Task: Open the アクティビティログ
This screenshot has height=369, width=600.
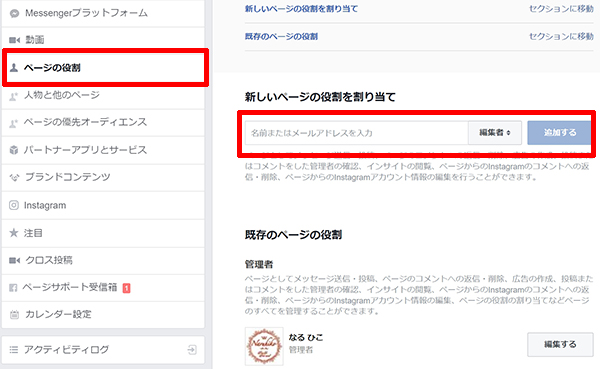Action: (x=103, y=349)
